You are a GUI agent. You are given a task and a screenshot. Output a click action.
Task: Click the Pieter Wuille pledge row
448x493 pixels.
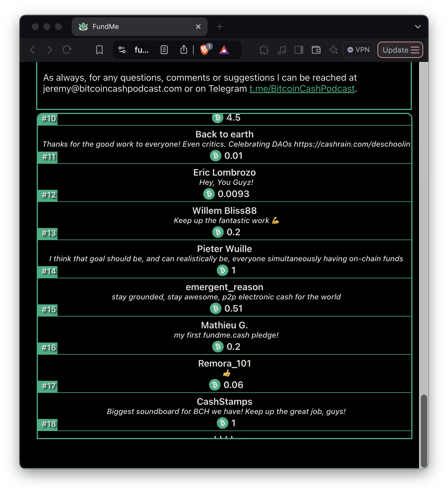(x=225, y=259)
